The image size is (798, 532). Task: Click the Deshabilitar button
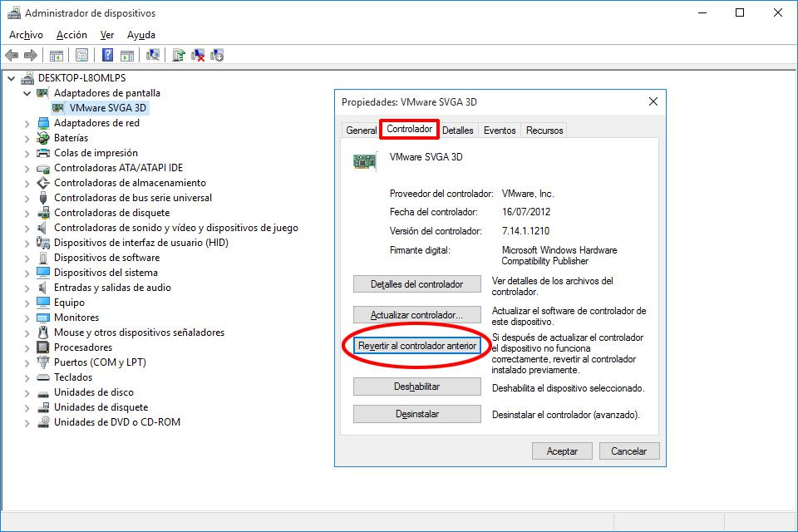tap(416, 387)
